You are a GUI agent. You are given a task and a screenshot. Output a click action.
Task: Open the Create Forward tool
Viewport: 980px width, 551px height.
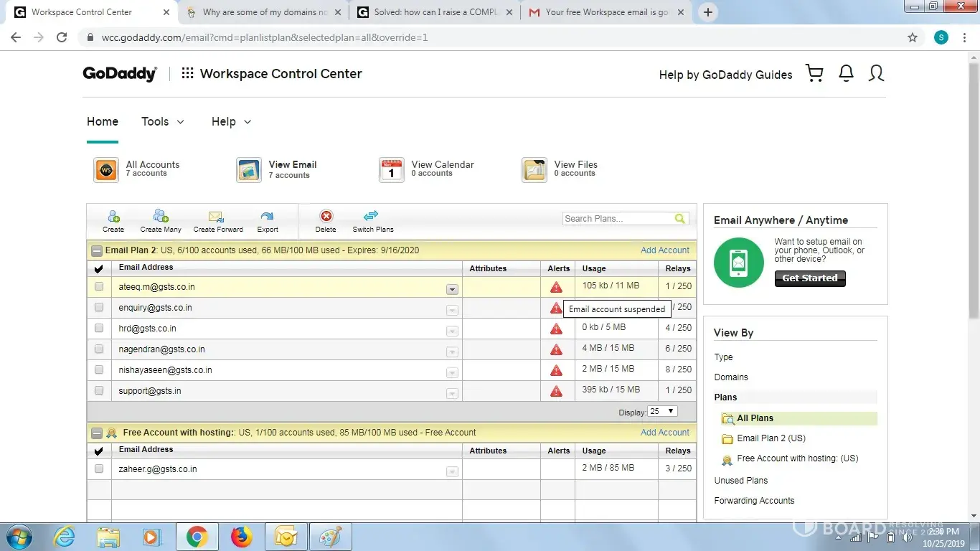[x=217, y=217]
